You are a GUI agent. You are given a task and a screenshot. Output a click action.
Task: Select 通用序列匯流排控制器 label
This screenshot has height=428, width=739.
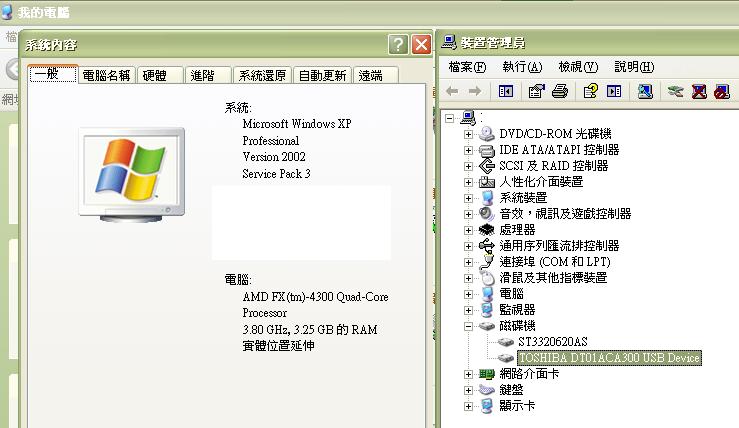click(559, 246)
